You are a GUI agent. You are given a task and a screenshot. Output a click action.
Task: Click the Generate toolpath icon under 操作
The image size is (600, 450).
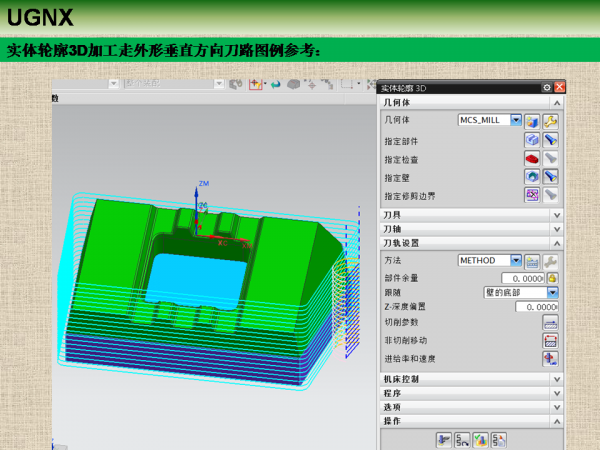pyautogui.click(x=444, y=440)
